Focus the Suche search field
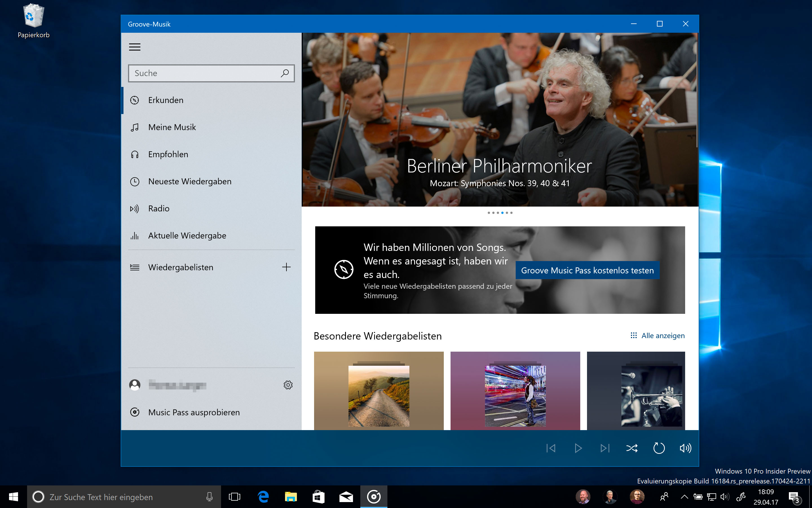Screen dimensions: 812x508 pyautogui.click(x=211, y=73)
